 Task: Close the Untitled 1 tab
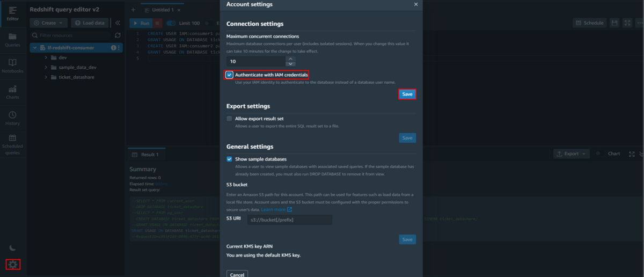tap(179, 10)
